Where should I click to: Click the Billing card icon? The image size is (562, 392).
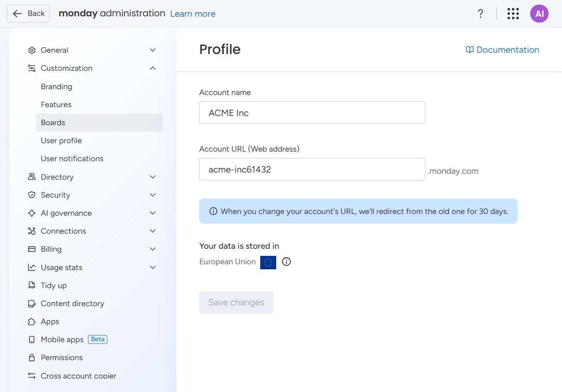click(31, 249)
